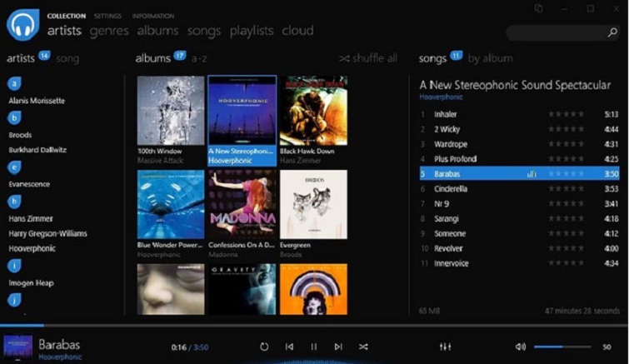Rate the Inhaler song with stars

pyautogui.click(x=565, y=114)
